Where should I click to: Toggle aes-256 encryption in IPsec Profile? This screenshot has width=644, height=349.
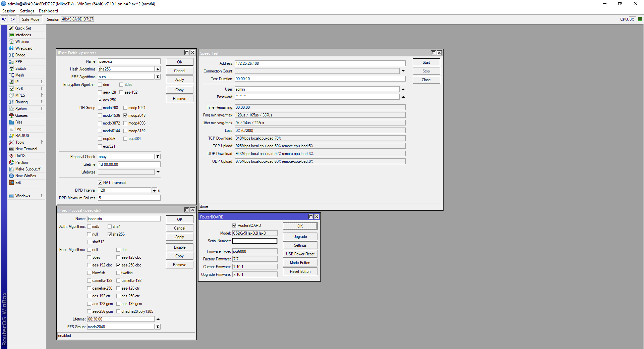click(x=100, y=100)
